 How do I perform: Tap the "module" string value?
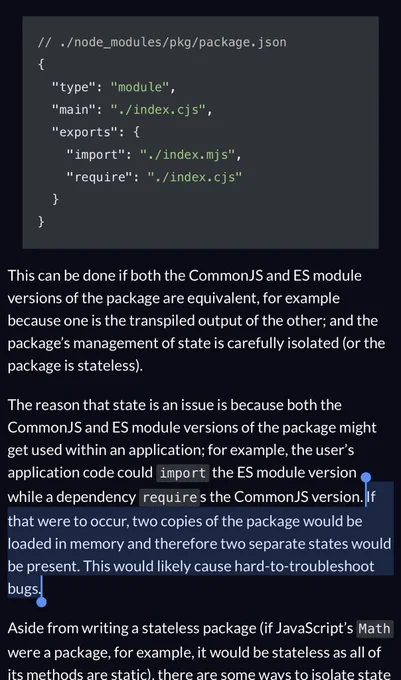(139, 87)
